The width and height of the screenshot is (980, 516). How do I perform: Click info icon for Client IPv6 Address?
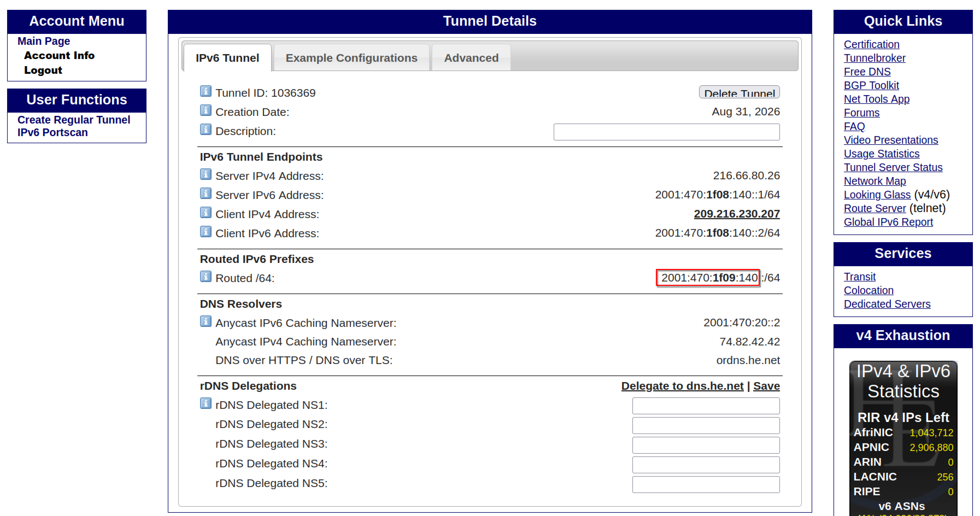[206, 232]
